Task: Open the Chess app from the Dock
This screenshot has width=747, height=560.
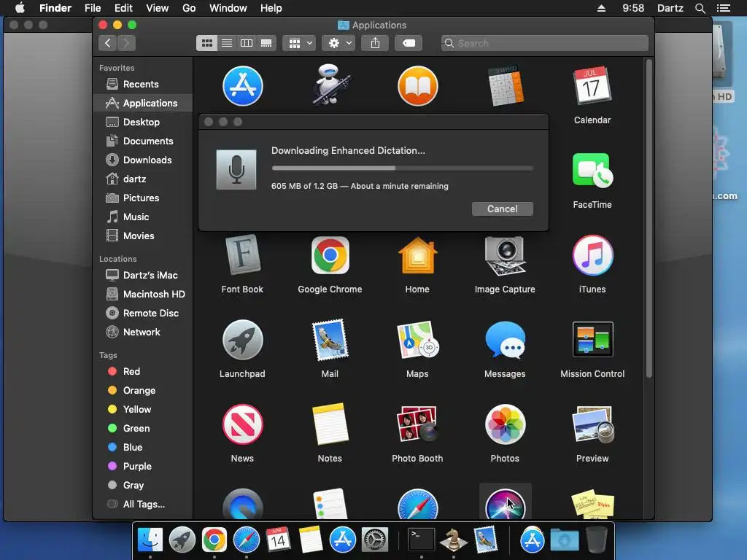Action: [x=453, y=540]
